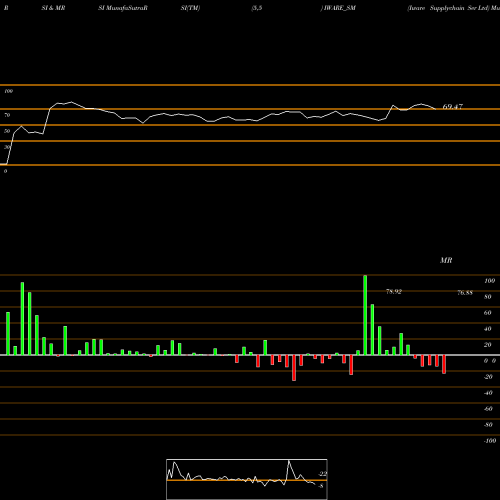
Task: Click the MR panel title label
Action: coord(446,260)
